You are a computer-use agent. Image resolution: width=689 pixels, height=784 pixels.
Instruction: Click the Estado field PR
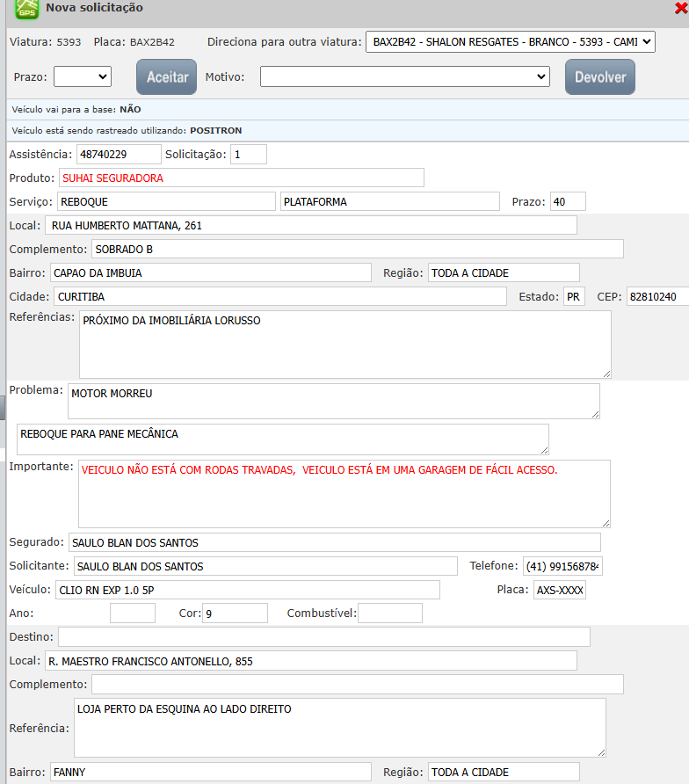point(574,296)
